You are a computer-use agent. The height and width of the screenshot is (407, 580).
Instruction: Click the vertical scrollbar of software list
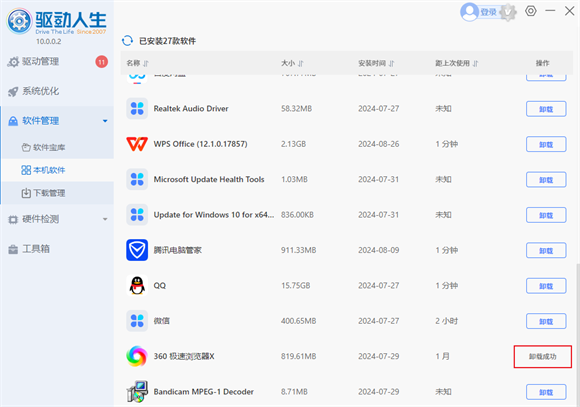tap(577, 335)
